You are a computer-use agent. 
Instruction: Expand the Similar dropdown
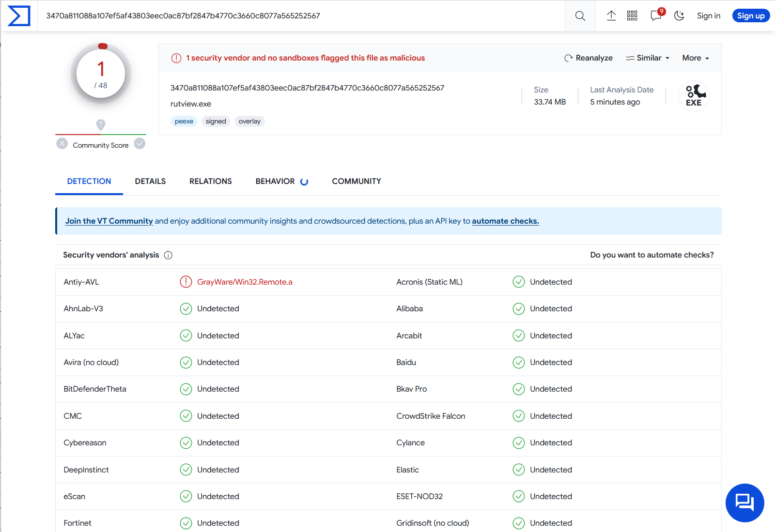648,58
